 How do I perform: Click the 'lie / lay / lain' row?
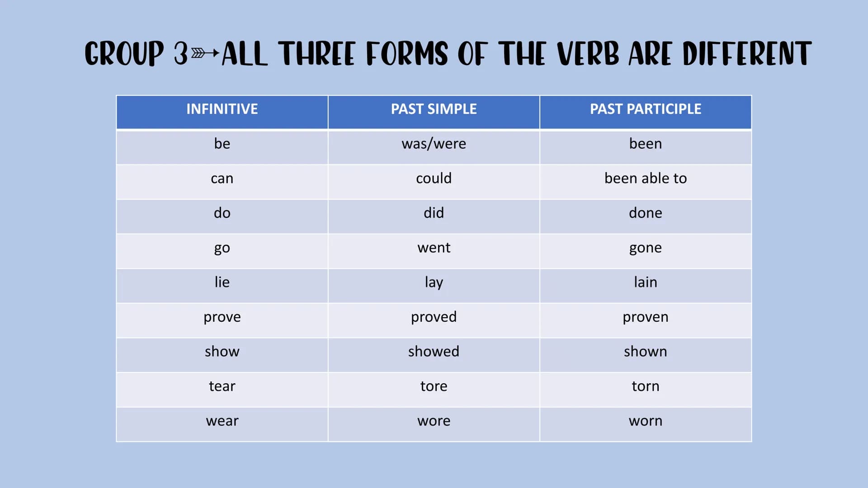coord(434,282)
